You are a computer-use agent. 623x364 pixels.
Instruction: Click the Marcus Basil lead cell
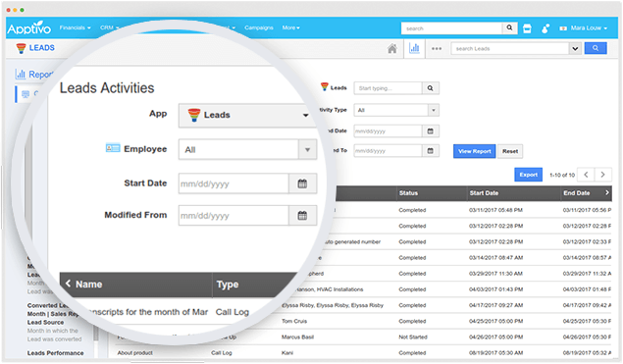(x=297, y=337)
